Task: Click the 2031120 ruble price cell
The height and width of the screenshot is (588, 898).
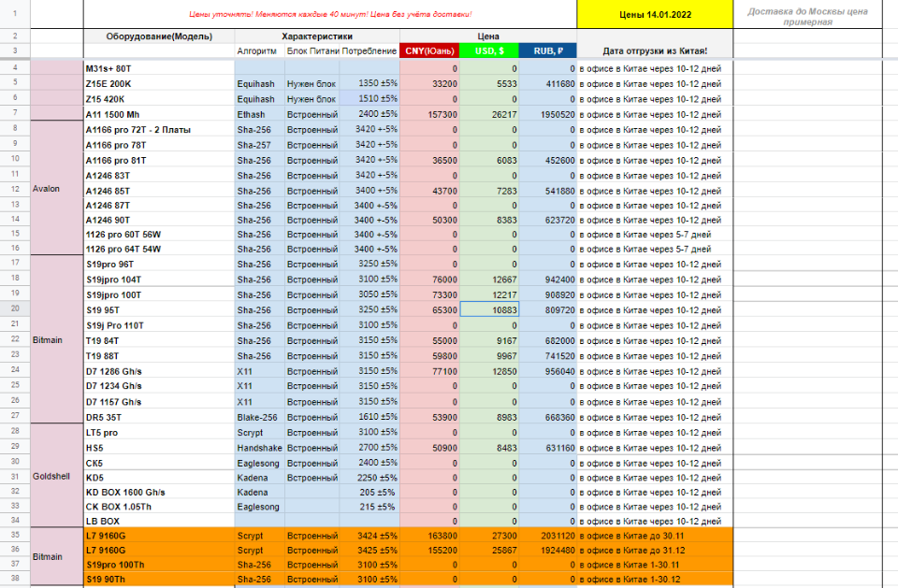Action: pyautogui.click(x=547, y=536)
